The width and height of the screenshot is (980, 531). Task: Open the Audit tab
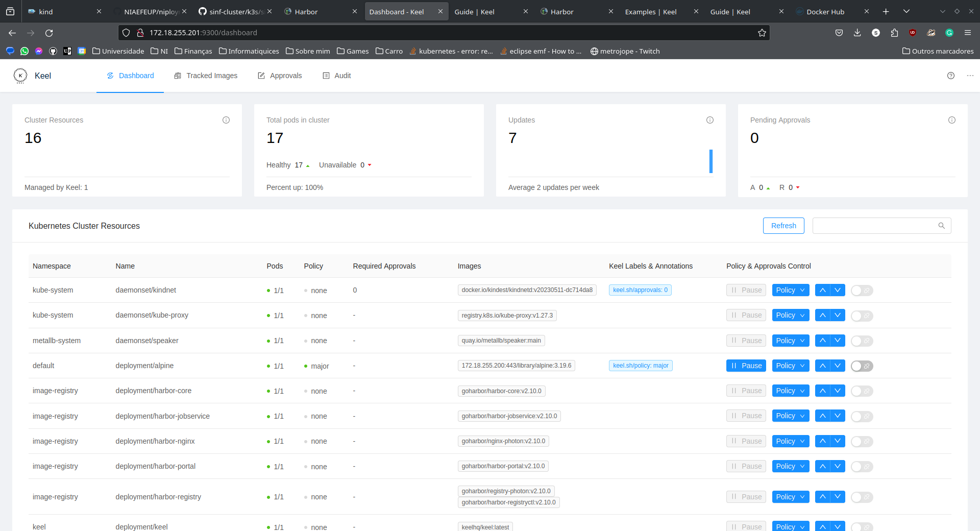(x=337, y=76)
